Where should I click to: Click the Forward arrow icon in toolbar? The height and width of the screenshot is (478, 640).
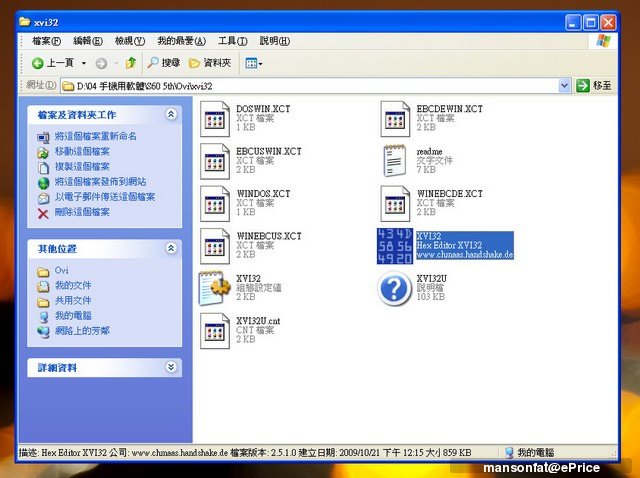pyautogui.click(x=101, y=63)
